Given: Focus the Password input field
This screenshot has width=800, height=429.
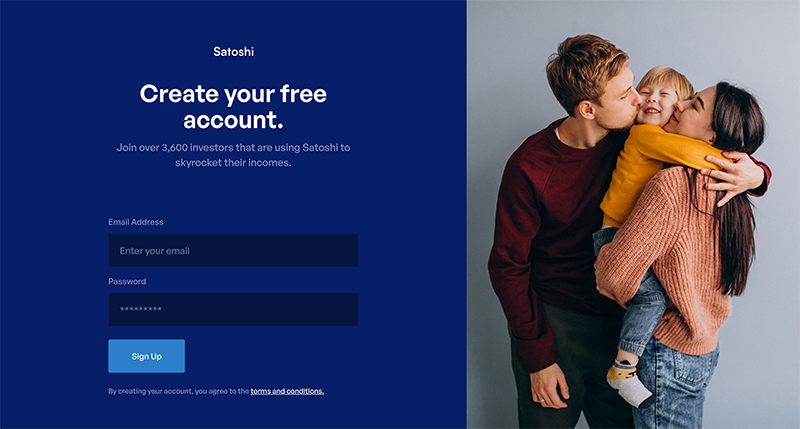Looking at the screenshot, I should tap(233, 309).
